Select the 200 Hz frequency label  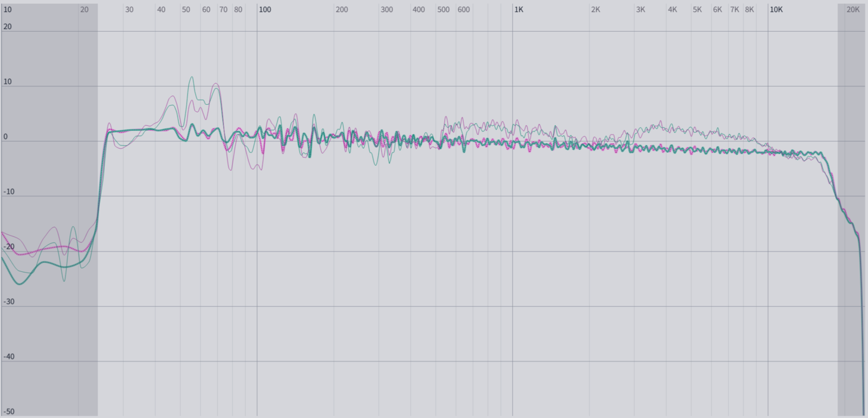tap(342, 10)
